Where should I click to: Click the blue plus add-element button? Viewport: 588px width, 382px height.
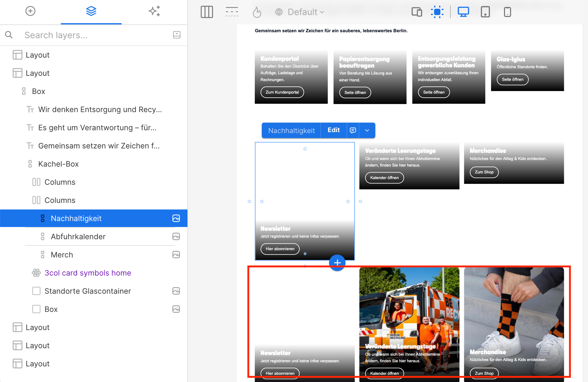(x=337, y=263)
